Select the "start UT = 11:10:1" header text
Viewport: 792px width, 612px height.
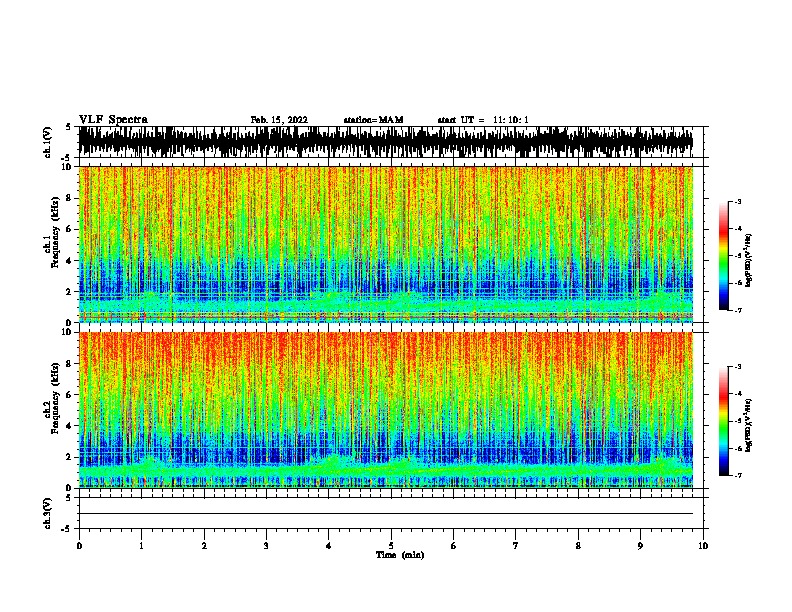click(482, 120)
